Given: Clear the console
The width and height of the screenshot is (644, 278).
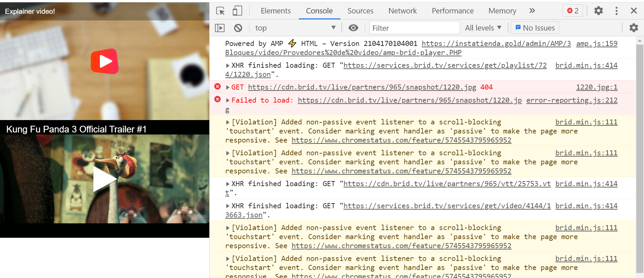Looking at the screenshot, I should [238, 28].
